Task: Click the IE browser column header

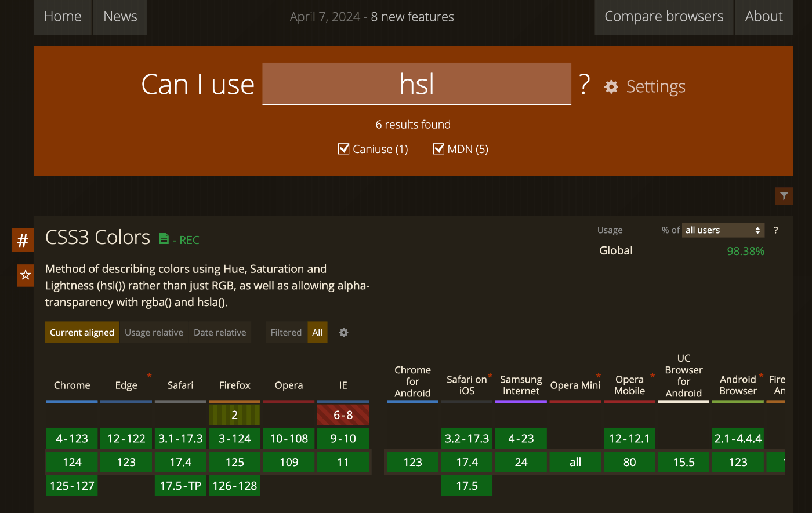Action: [x=343, y=385]
